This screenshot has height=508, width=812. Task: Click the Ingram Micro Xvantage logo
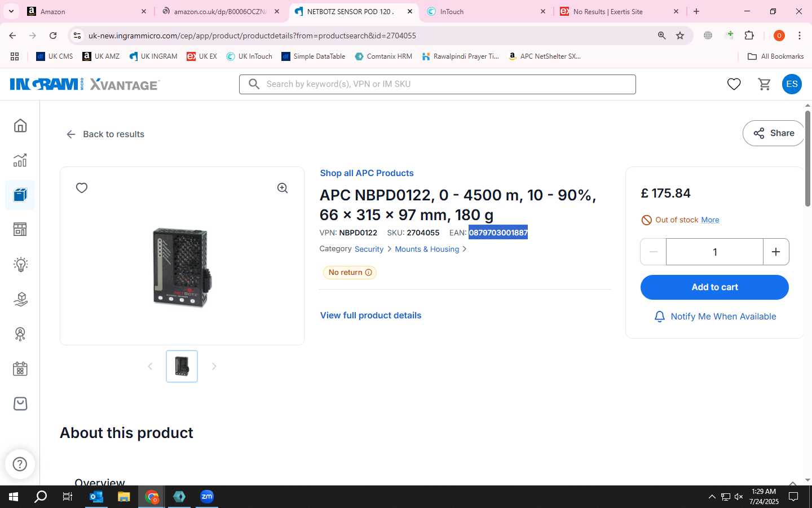(x=85, y=84)
